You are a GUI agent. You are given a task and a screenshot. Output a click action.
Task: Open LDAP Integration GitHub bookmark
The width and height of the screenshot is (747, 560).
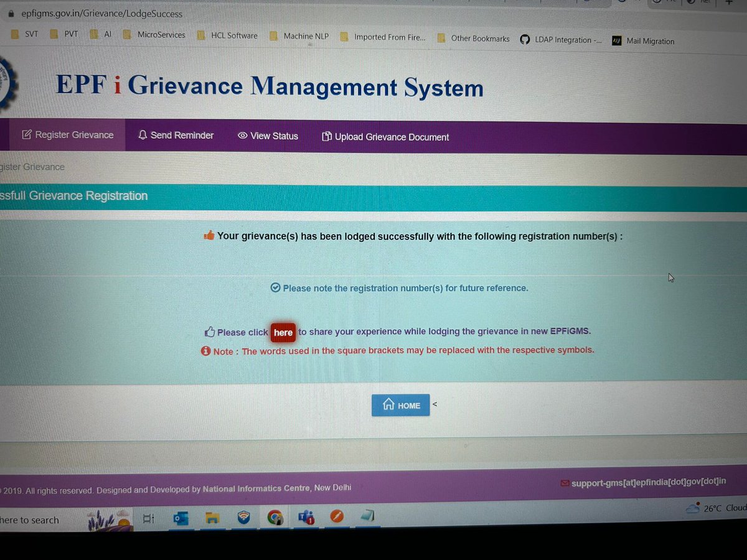tap(561, 40)
